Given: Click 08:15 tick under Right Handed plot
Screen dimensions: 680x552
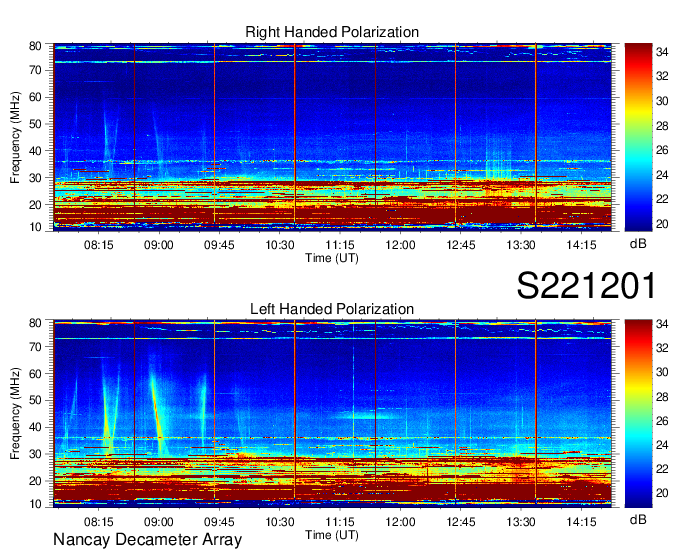Looking at the screenshot, I should click(98, 245).
